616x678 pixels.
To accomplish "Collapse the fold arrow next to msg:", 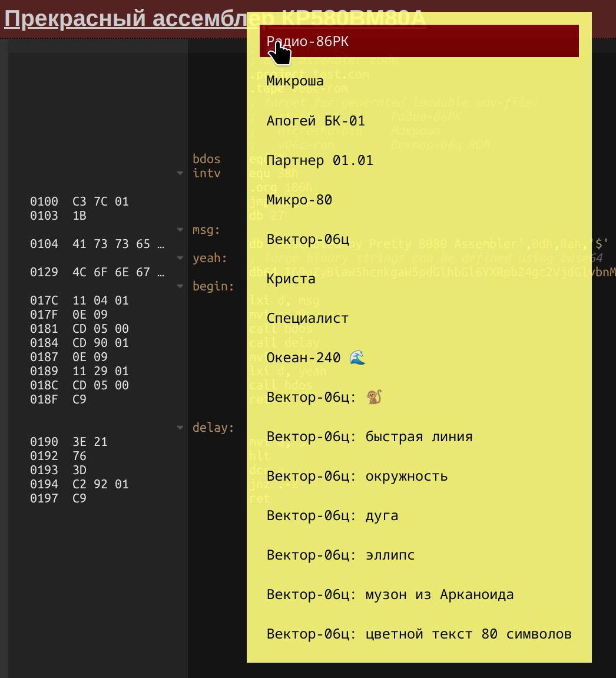I will click(x=180, y=230).
